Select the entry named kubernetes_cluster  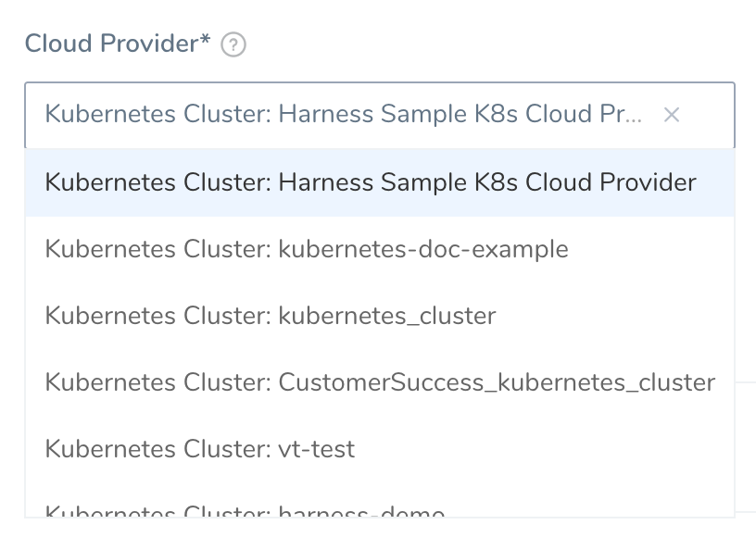(380, 316)
